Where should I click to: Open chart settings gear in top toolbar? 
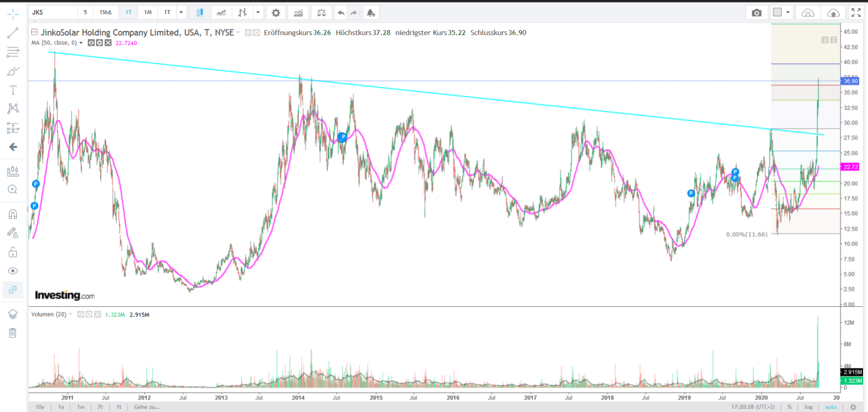coord(275,13)
